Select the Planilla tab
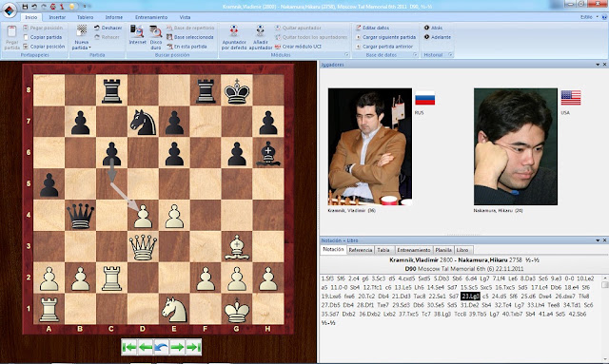The image size is (609, 364). (443, 250)
